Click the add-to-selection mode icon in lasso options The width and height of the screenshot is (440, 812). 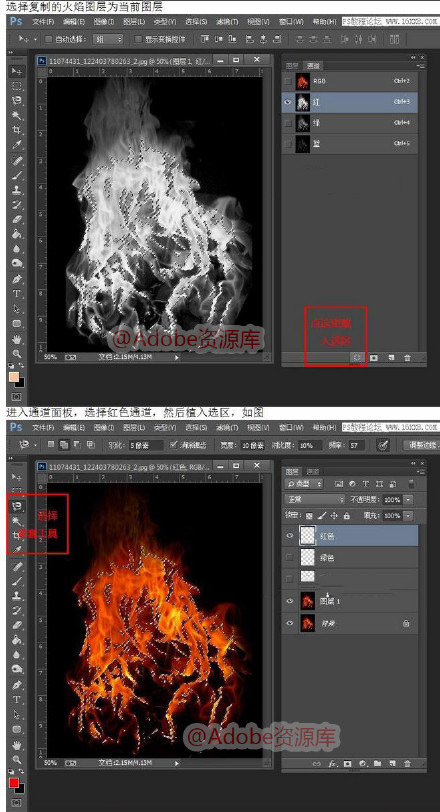pos(64,444)
